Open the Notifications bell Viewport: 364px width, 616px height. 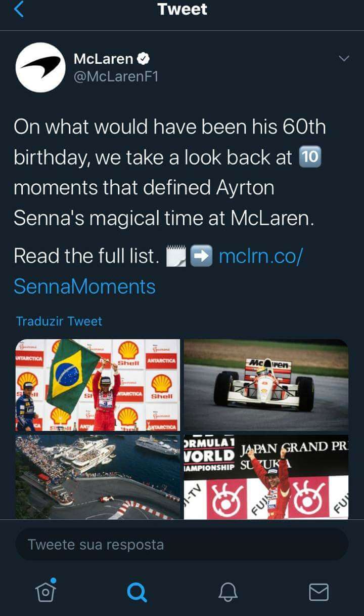coord(227,591)
